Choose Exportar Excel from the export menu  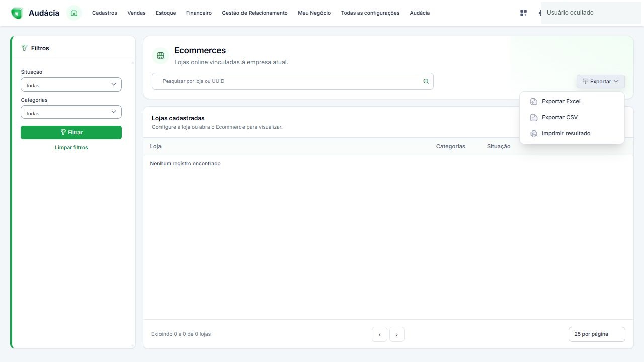point(572,102)
